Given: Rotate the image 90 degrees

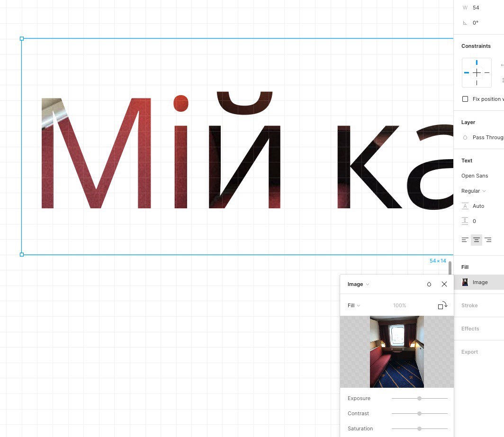Looking at the screenshot, I should (442, 305).
